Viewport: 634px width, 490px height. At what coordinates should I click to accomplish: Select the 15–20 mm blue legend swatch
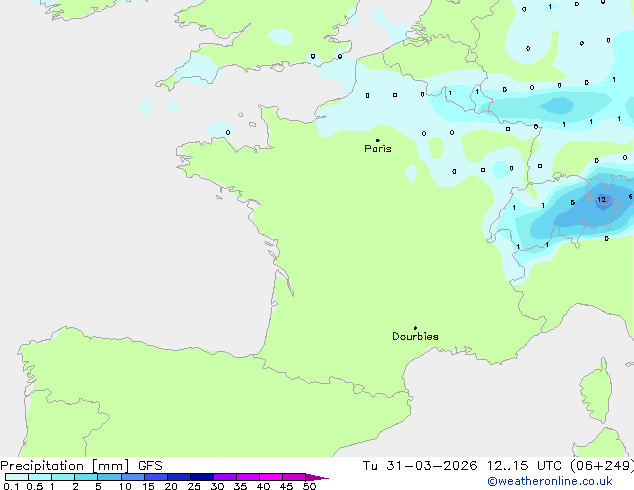coord(156,477)
